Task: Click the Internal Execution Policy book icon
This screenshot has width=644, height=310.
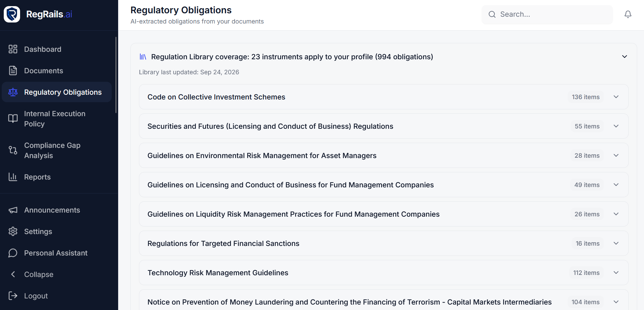Action: click(13, 119)
